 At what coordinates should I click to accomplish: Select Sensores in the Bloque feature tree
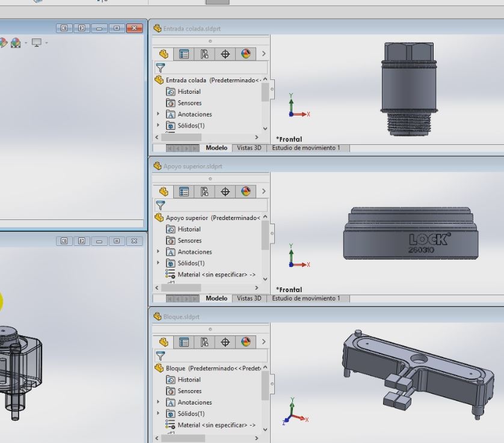coord(189,391)
